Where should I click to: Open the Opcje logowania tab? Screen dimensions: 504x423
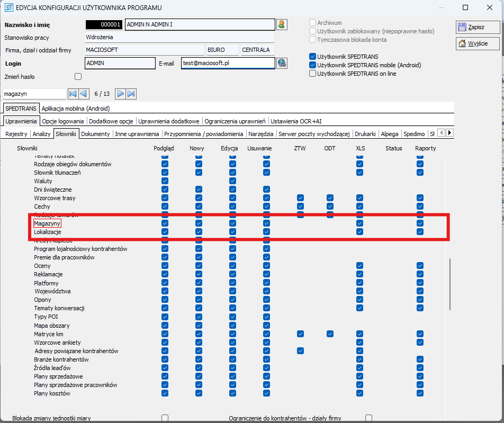63,121
